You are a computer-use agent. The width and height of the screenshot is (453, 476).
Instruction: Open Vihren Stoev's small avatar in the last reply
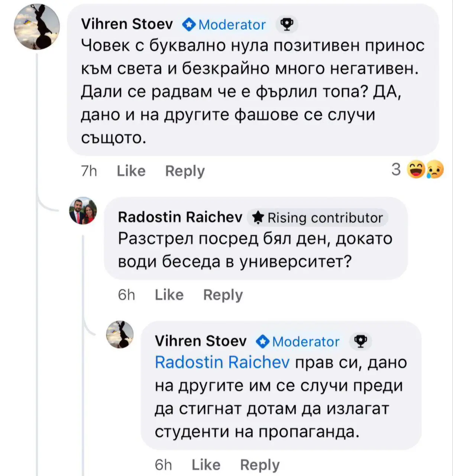(120, 334)
